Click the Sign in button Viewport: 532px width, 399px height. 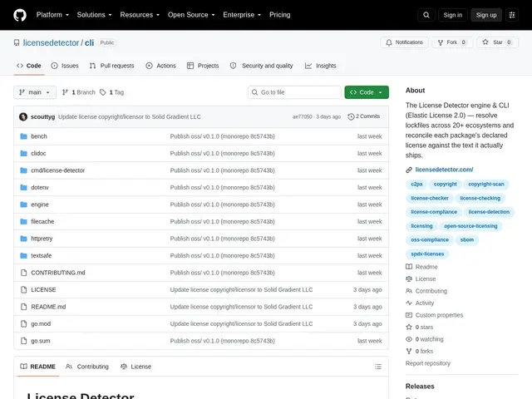[x=452, y=15]
